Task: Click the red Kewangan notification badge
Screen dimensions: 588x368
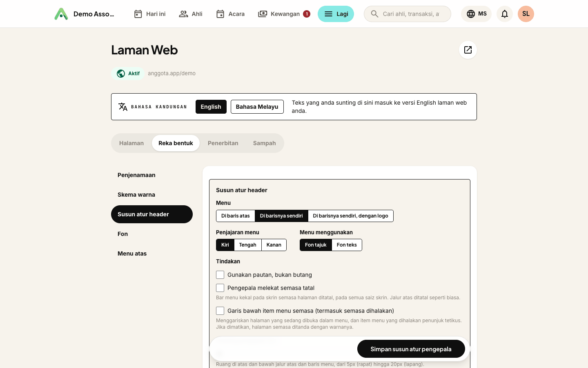Action: click(x=307, y=14)
